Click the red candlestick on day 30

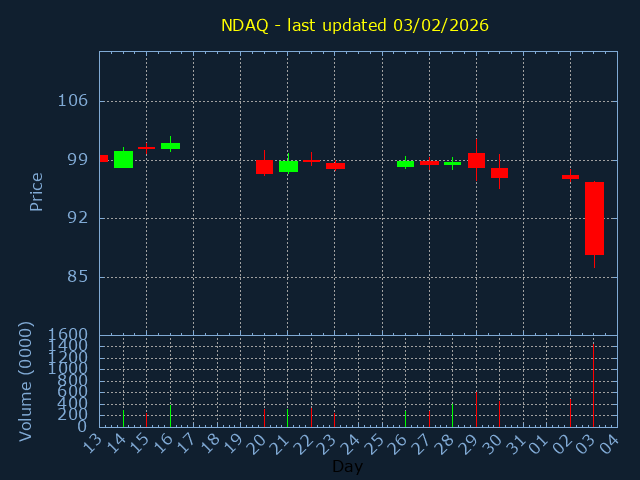click(x=499, y=173)
